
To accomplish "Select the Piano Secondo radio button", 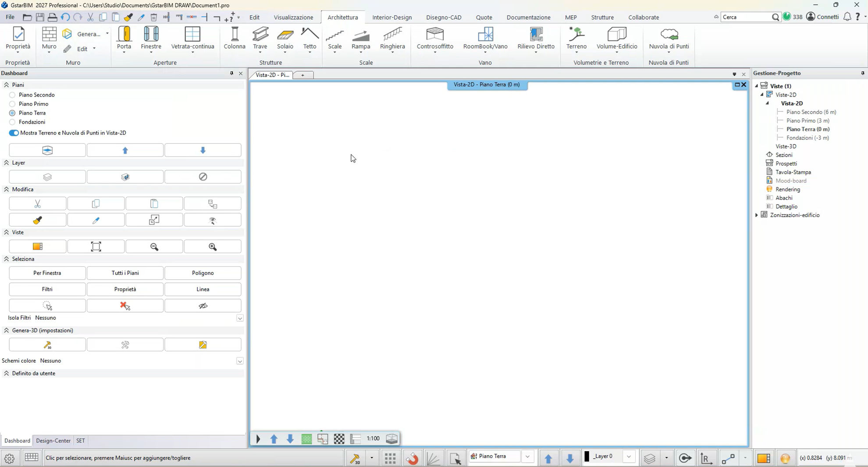I will coord(12,95).
